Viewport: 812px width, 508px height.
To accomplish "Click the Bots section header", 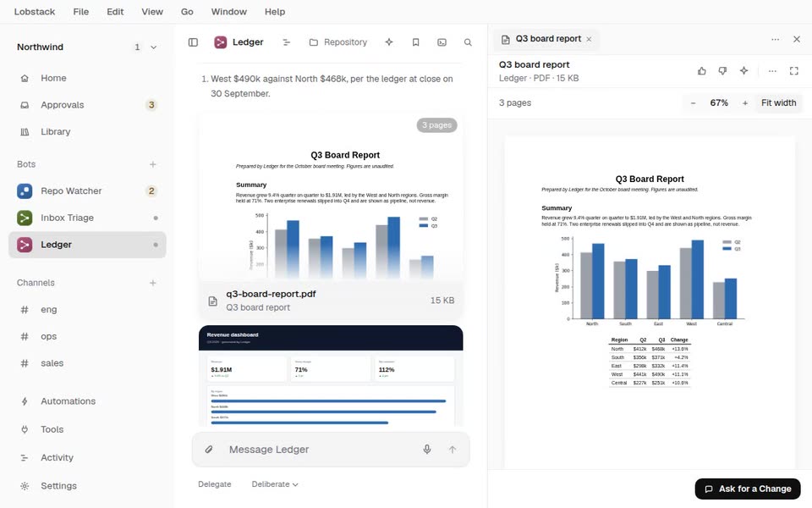I will 26,164.
